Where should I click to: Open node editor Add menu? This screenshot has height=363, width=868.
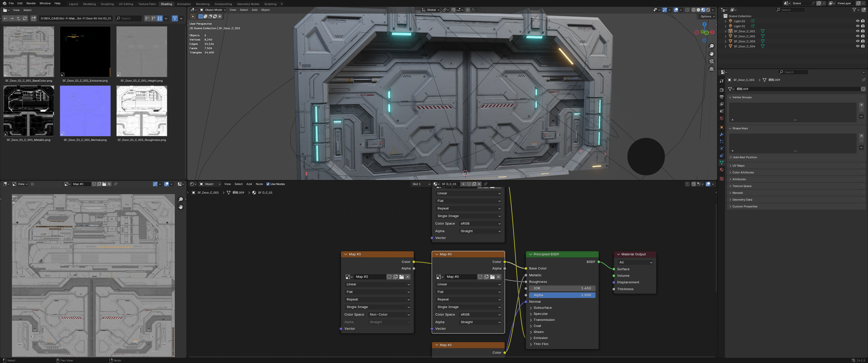[249, 184]
